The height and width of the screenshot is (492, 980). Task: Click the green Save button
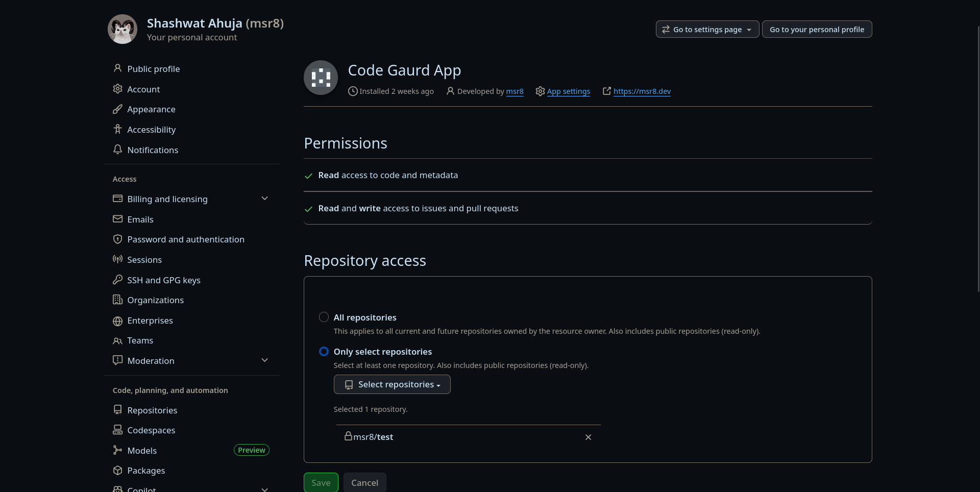coord(321,482)
